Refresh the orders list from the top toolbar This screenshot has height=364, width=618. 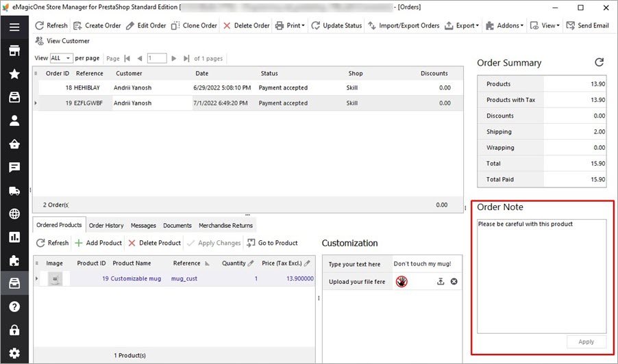click(51, 25)
